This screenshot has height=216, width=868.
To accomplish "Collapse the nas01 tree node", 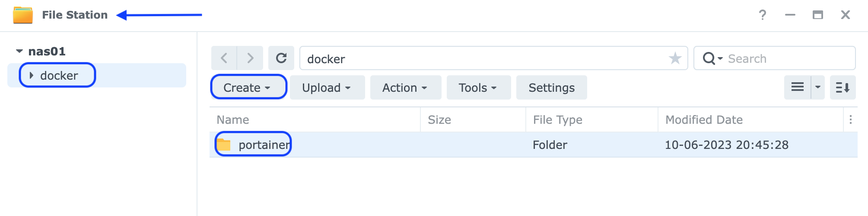I will click(x=19, y=51).
